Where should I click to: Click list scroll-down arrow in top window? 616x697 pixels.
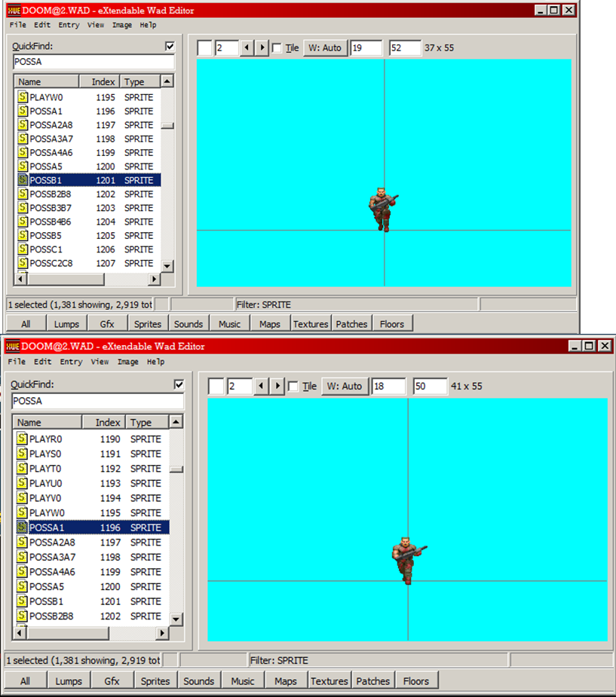(167, 266)
